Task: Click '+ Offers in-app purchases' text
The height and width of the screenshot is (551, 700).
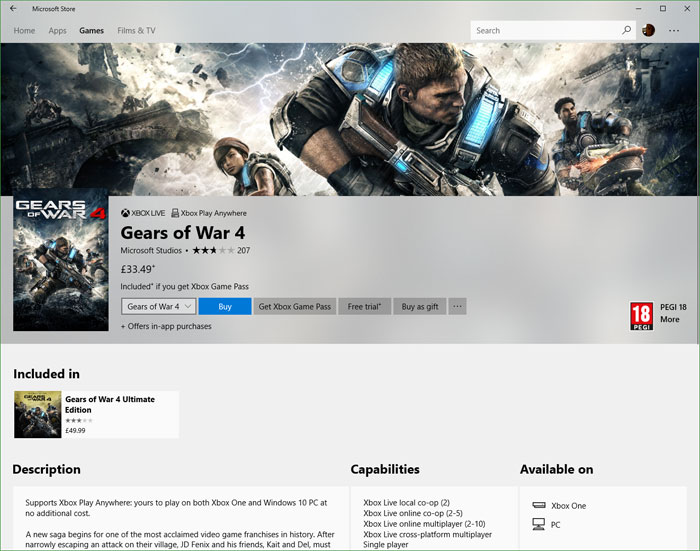Action: pyautogui.click(x=166, y=326)
